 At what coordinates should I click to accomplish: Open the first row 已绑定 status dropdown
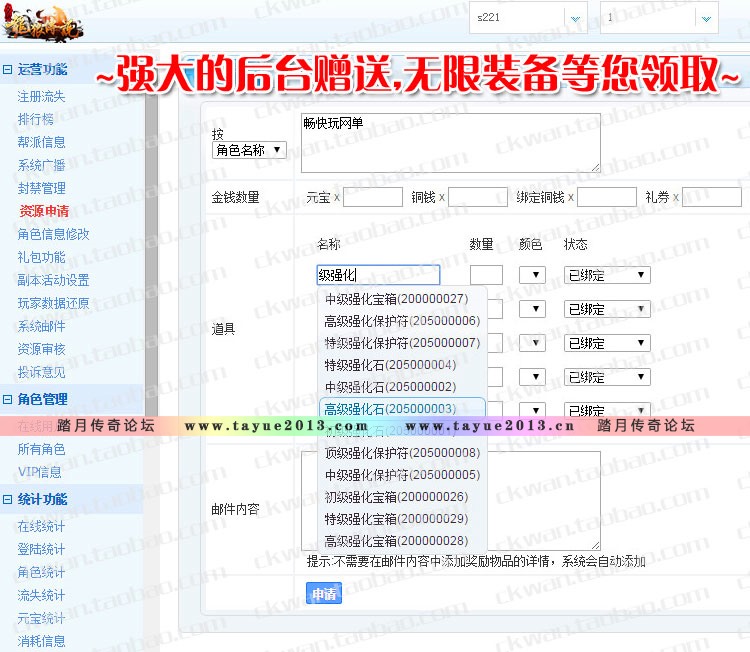click(x=607, y=275)
